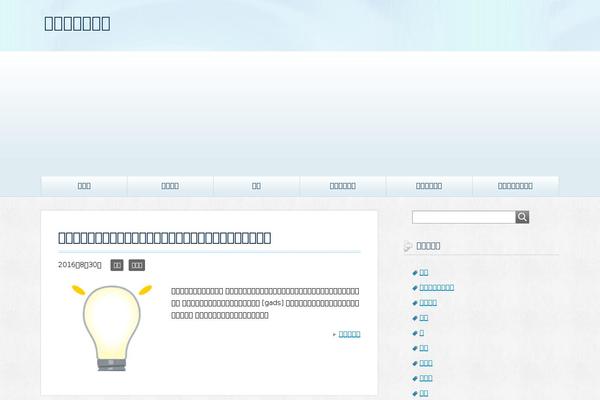Follow the read-more link under the excerpt
The height and width of the screenshot is (400, 600).
(349, 334)
